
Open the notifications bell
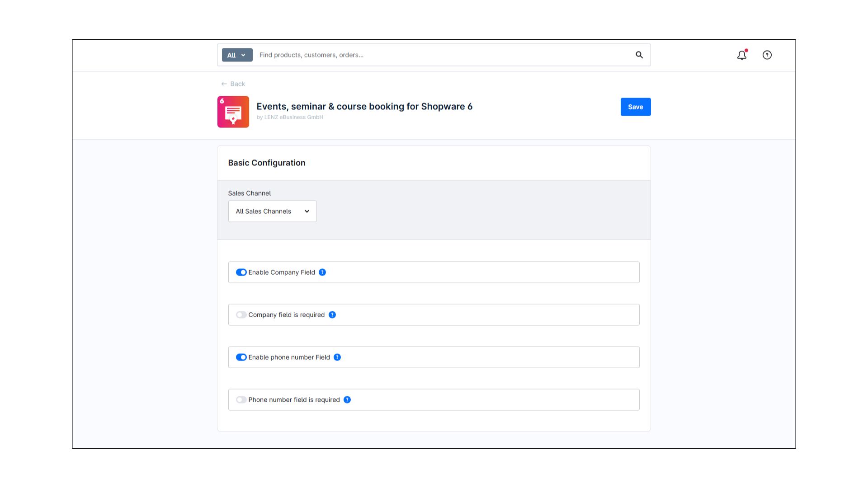click(x=741, y=55)
